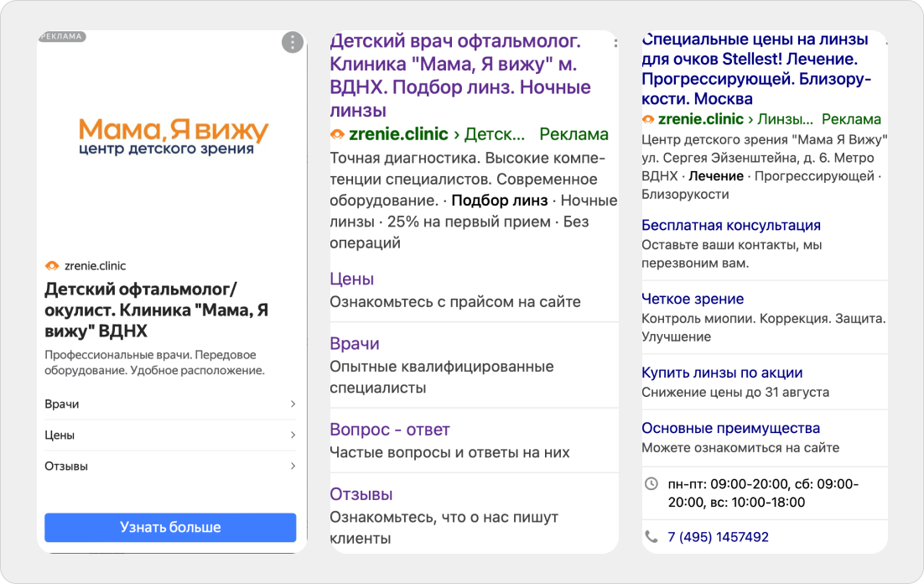Open the Цены sitelink in the middle ad
Image resolution: width=924 pixels, height=584 pixels.
tap(352, 279)
